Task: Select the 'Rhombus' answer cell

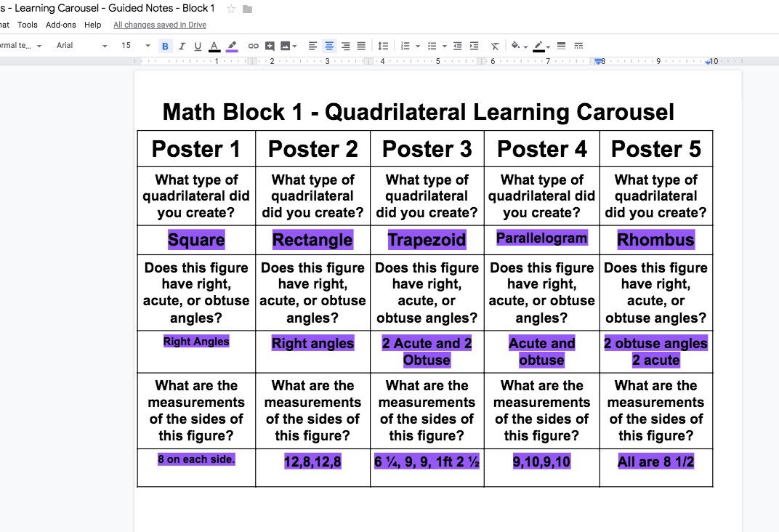Action: tap(655, 240)
